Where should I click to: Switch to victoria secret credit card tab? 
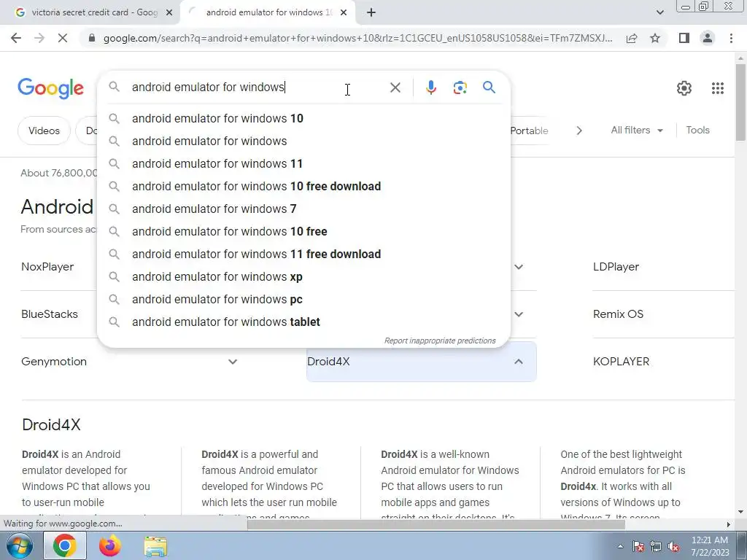pyautogui.click(x=90, y=13)
